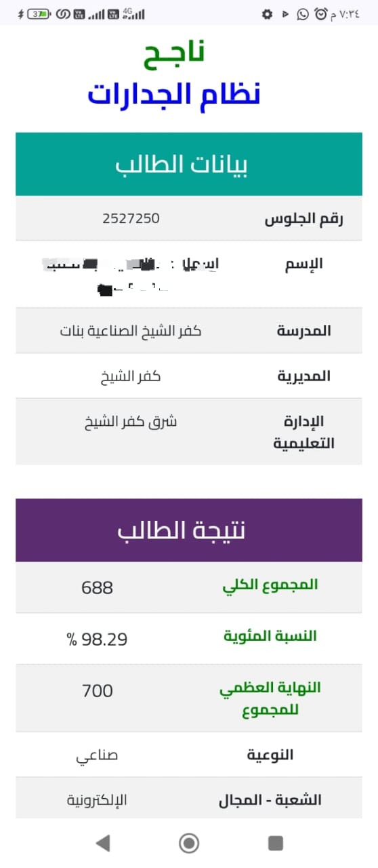Tap the battery indicator in status bar

40,14
